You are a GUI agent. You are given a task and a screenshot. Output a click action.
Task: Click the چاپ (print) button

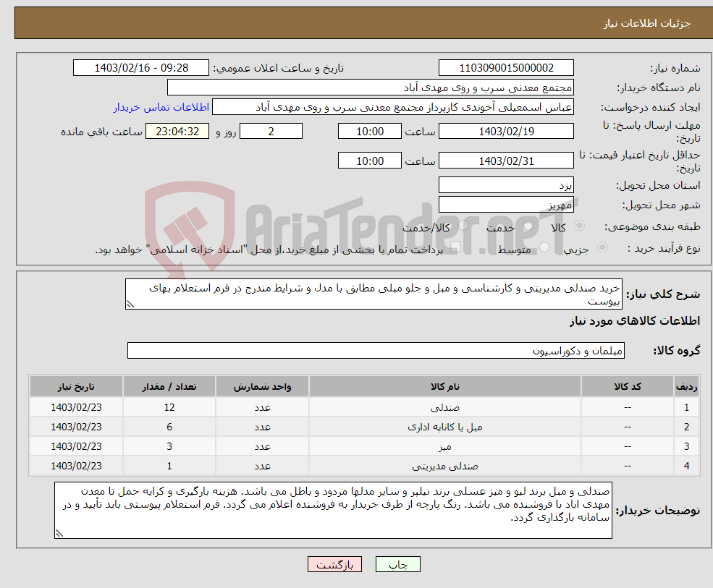398,564
